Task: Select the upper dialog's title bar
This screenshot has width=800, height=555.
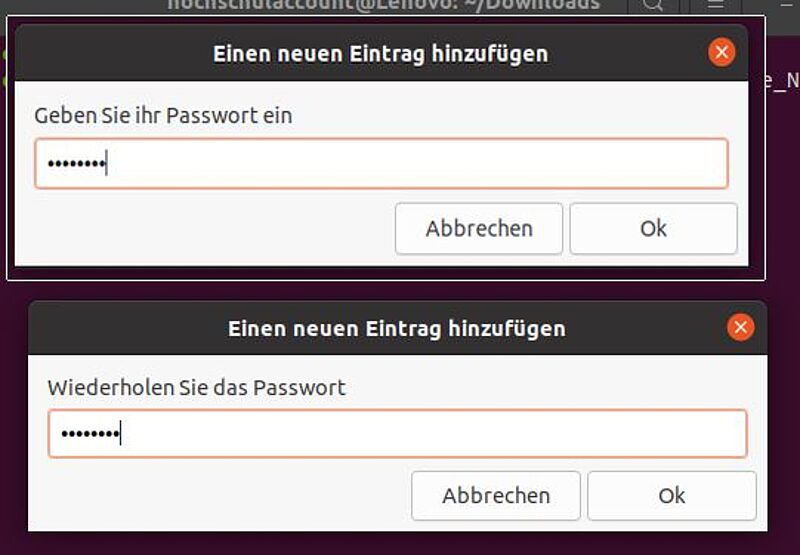Action: pos(381,53)
